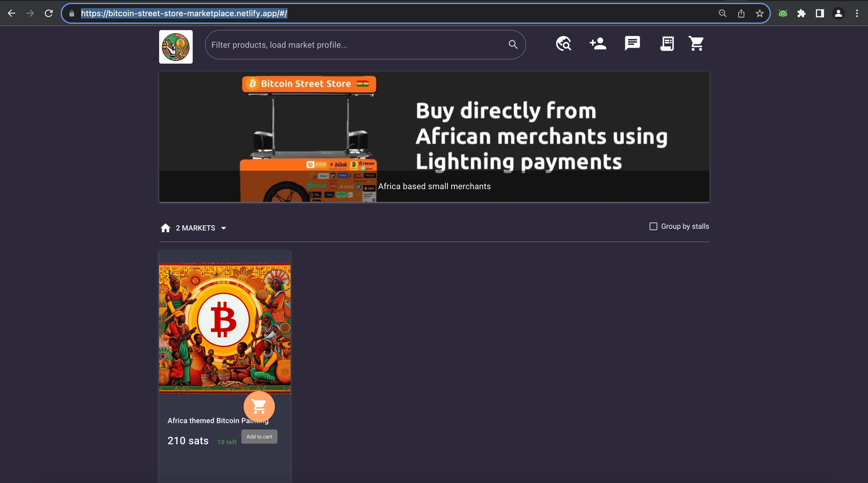Click the orders receipt icon

click(667, 44)
